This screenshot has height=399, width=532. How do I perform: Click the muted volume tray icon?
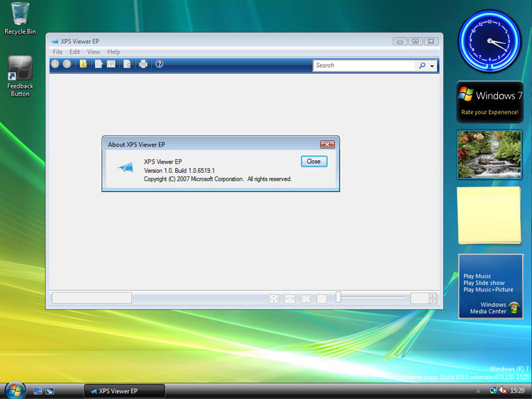tap(503, 390)
